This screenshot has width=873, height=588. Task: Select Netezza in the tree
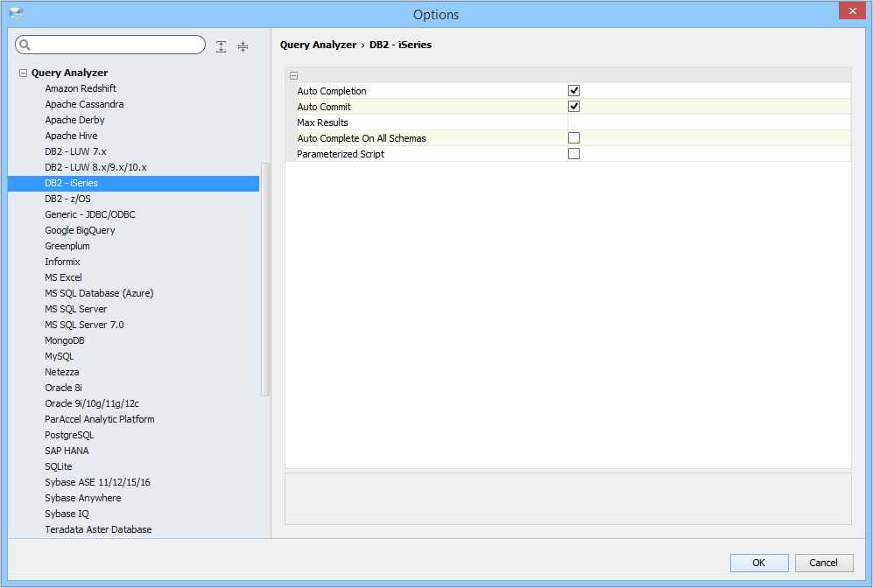(x=62, y=372)
